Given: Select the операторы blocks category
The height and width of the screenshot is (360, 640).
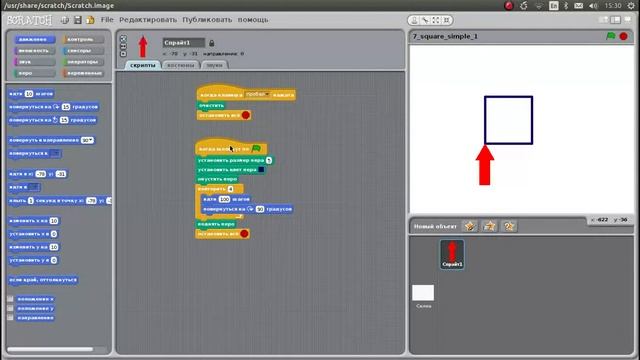Looking at the screenshot, I should pyautogui.click(x=83, y=62).
